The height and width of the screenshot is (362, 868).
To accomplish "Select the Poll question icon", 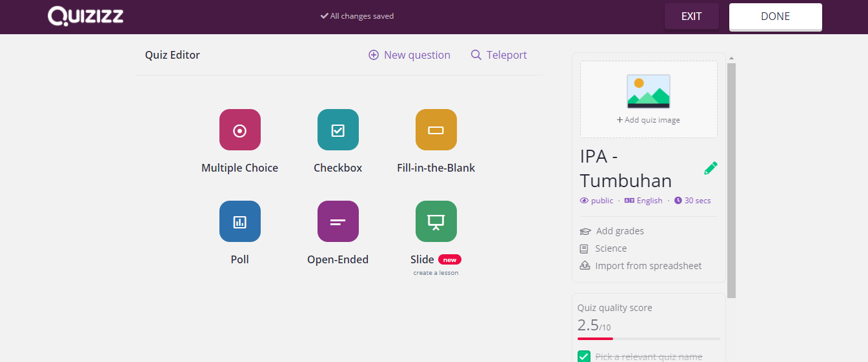I will tap(239, 221).
